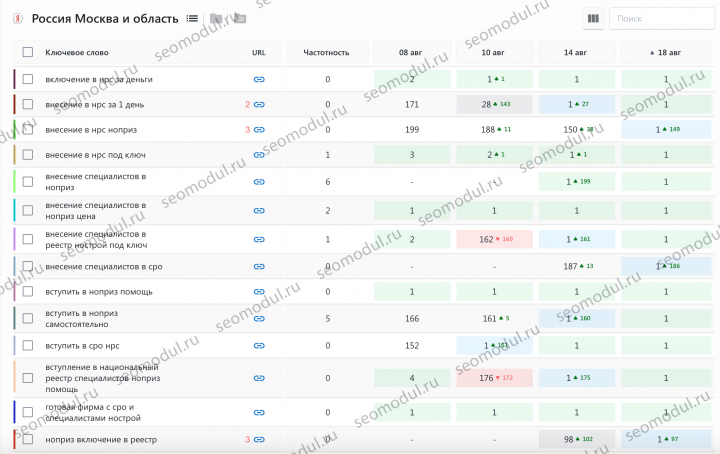The width and height of the screenshot is (720, 454).
Task: Click frequency value 6 for внесение специалистов в ноприз
Action: point(327,182)
